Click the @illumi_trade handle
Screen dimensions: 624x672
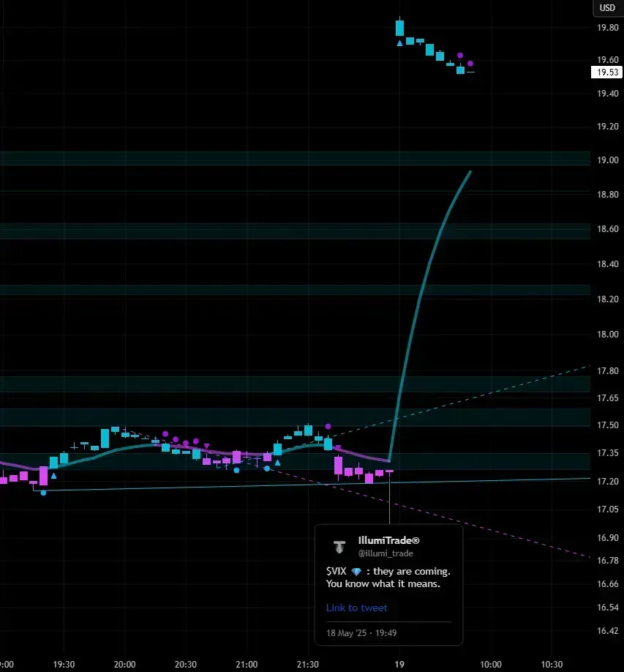(385, 553)
